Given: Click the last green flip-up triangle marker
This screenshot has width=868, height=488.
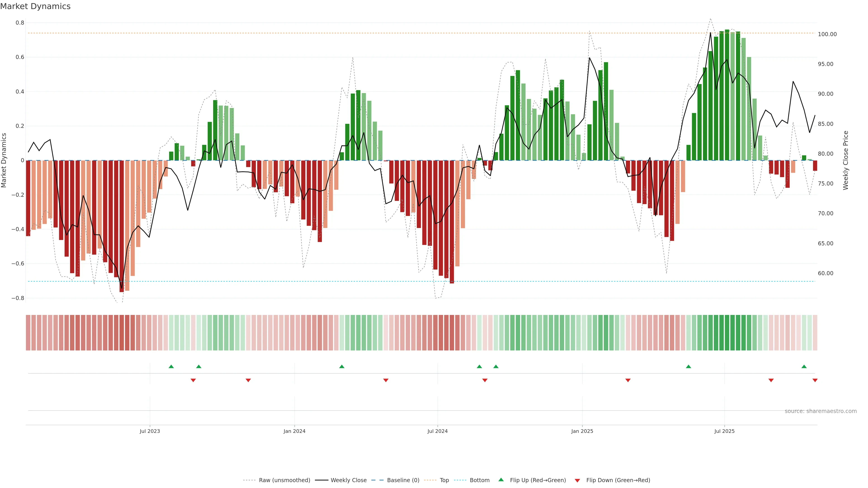Looking at the screenshot, I should point(804,366).
